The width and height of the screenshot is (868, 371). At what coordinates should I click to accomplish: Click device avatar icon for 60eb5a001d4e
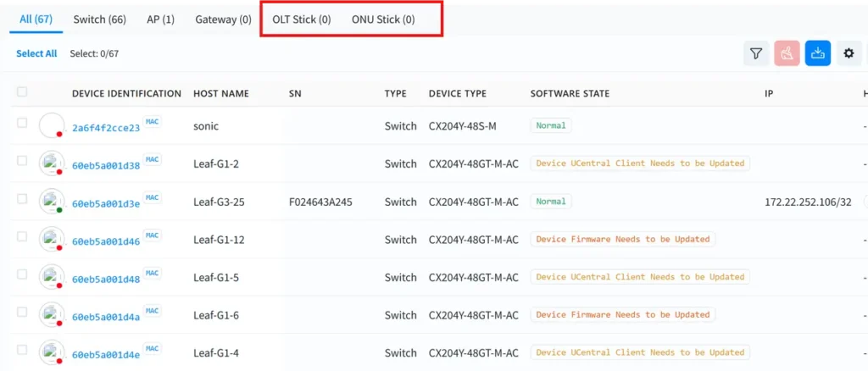52,352
